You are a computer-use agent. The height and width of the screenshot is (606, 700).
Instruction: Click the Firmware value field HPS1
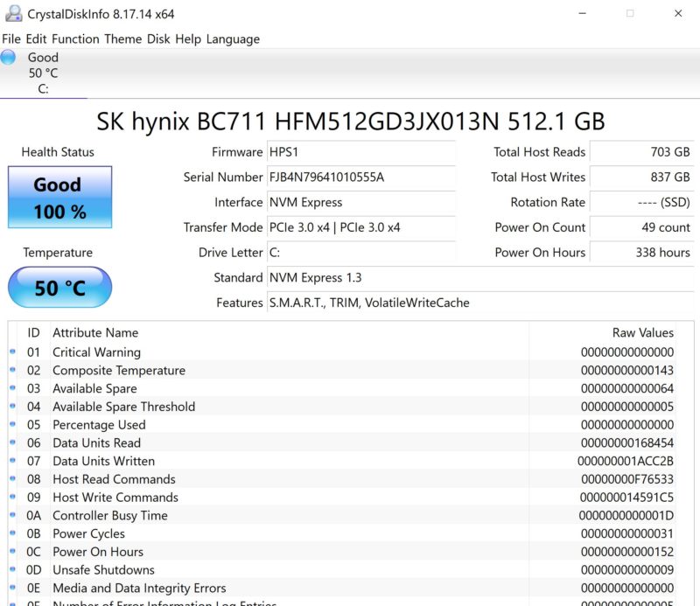coord(360,152)
